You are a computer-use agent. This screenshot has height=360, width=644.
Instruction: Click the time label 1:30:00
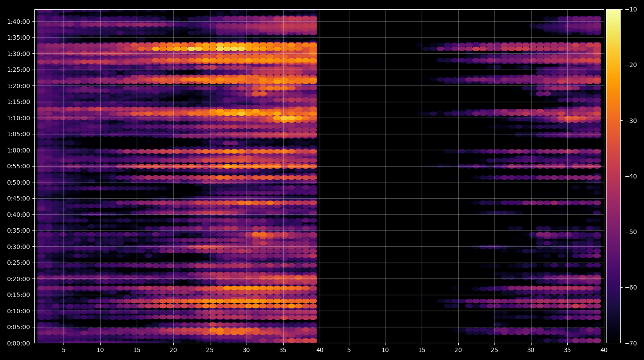point(19,54)
